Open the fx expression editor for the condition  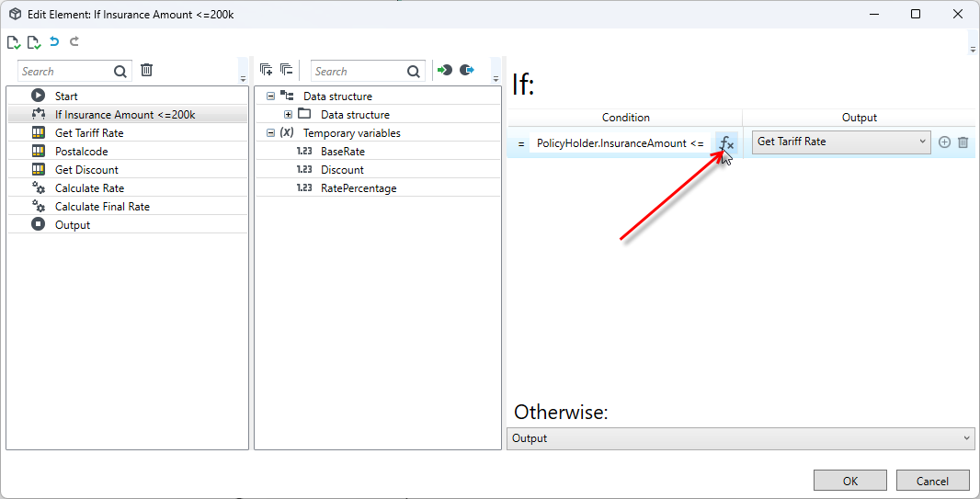(725, 143)
